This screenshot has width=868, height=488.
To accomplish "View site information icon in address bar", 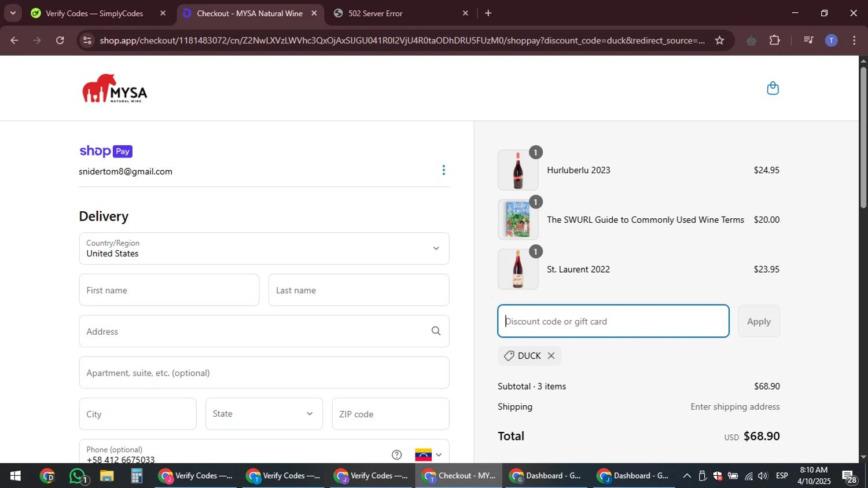I will tap(87, 41).
